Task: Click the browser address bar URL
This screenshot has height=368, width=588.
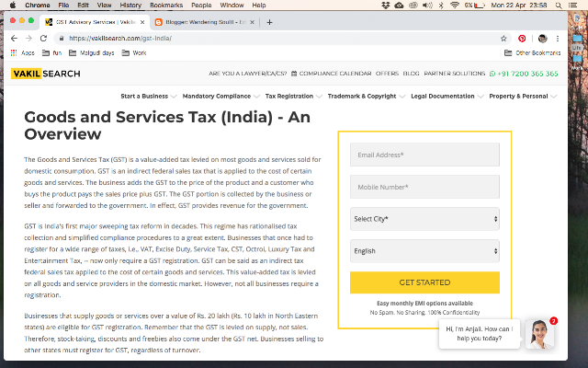Action: pyautogui.click(x=120, y=39)
